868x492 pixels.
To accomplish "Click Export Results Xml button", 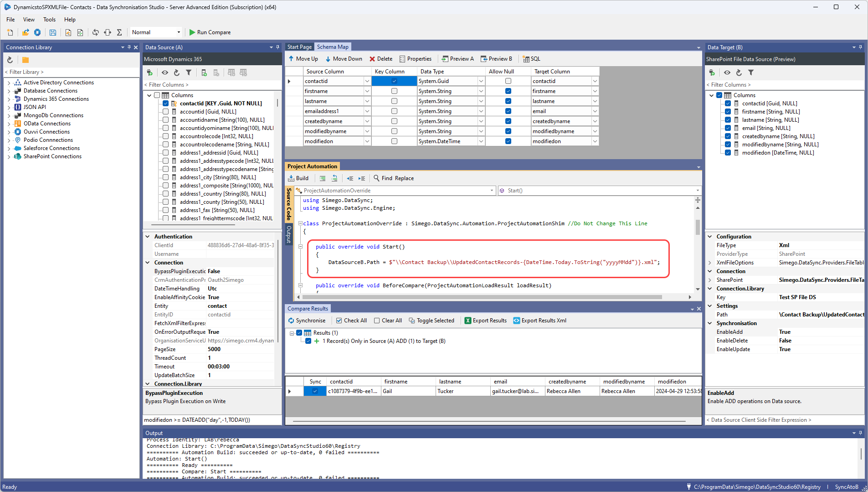I will click(x=540, y=321).
